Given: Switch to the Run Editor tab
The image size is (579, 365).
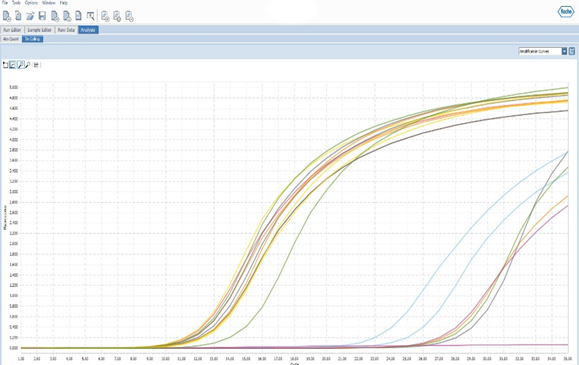Looking at the screenshot, I should [12, 30].
